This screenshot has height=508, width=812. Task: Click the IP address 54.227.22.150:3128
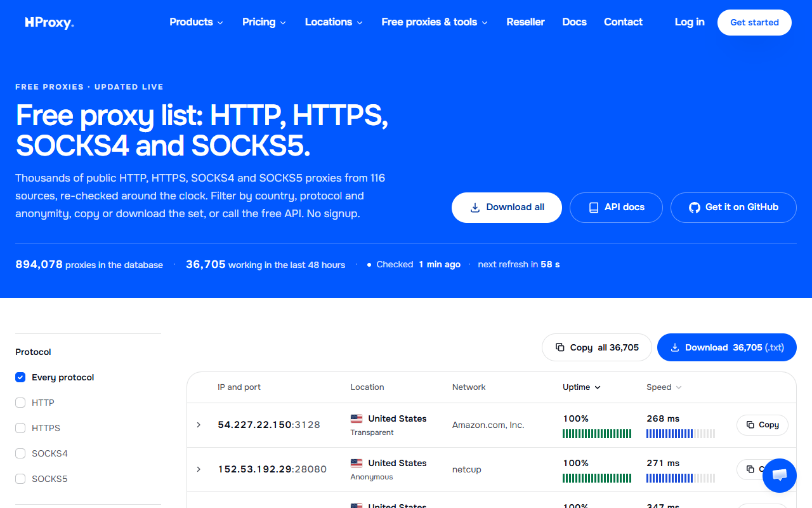(x=269, y=425)
